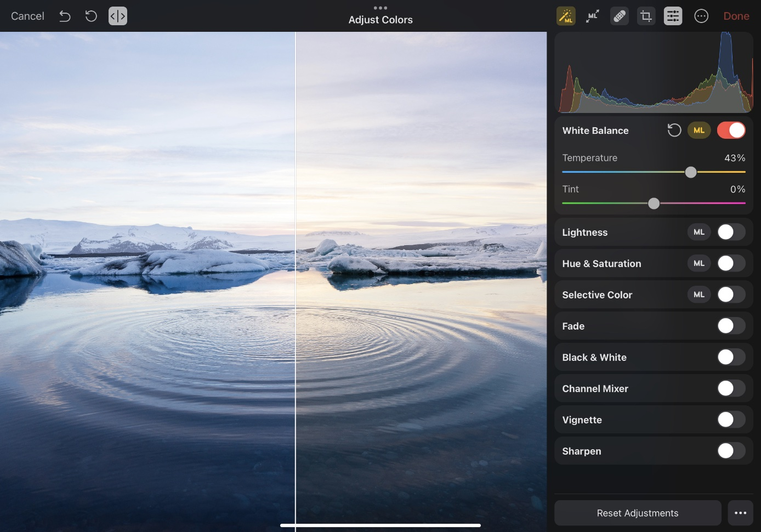Click the split view divider line
Image resolution: width=761 pixels, height=532 pixels.
click(x=296, y=282)
